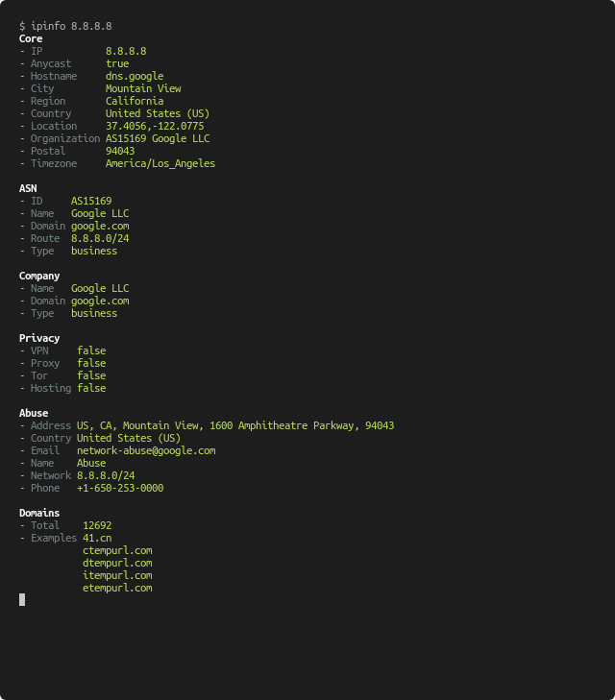Click timezone 'America/Los_Angeles'
Image resolution: width=615 pixels, height=700 pixels.
160,164
